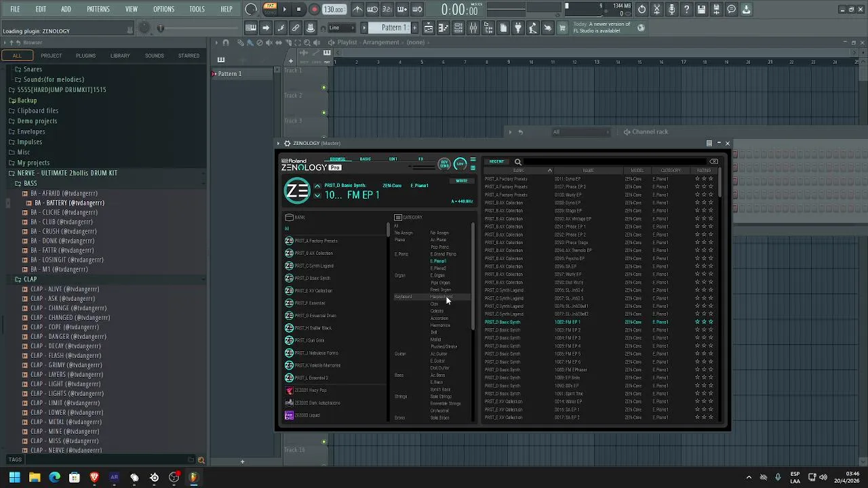Switch to the STARRED browser tab
868x488 pixels.
point(189,56)
